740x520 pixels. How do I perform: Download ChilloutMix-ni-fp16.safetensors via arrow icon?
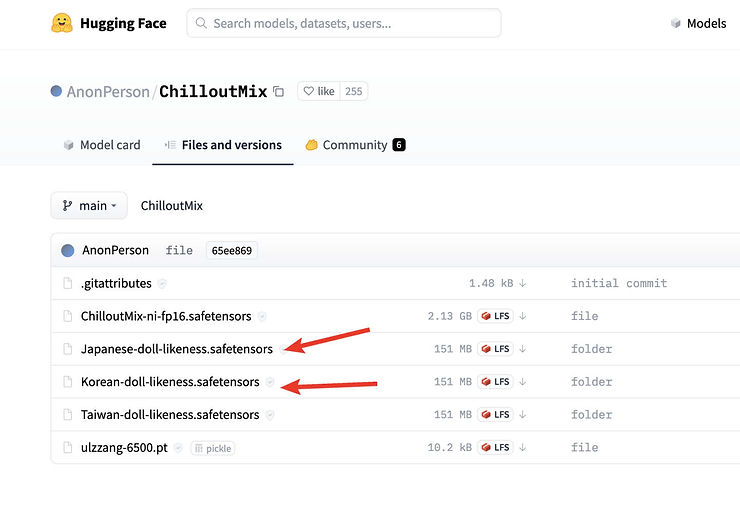[x=522, y=316]
